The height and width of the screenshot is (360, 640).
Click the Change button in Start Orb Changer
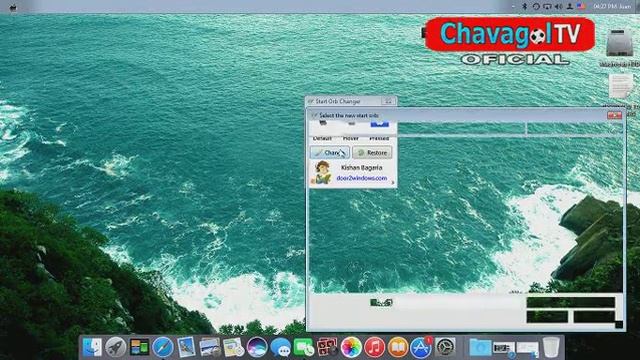coord(330,153)
